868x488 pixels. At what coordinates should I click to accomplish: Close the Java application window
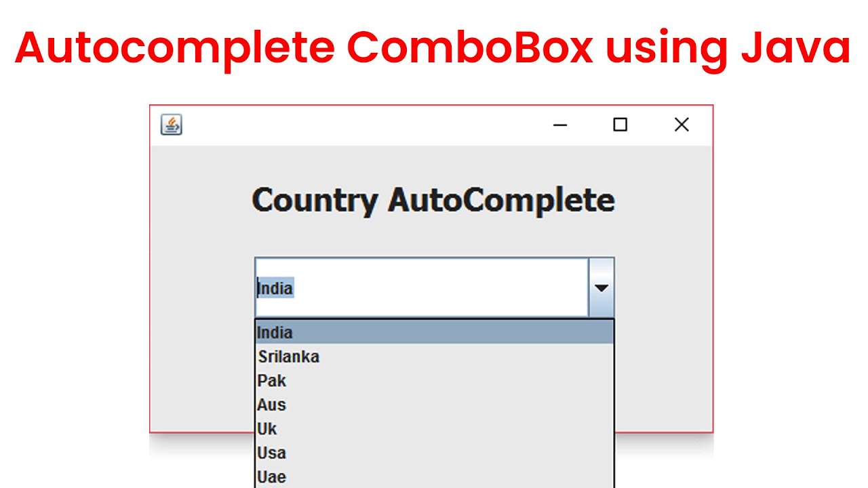click(x=682, y=125)
